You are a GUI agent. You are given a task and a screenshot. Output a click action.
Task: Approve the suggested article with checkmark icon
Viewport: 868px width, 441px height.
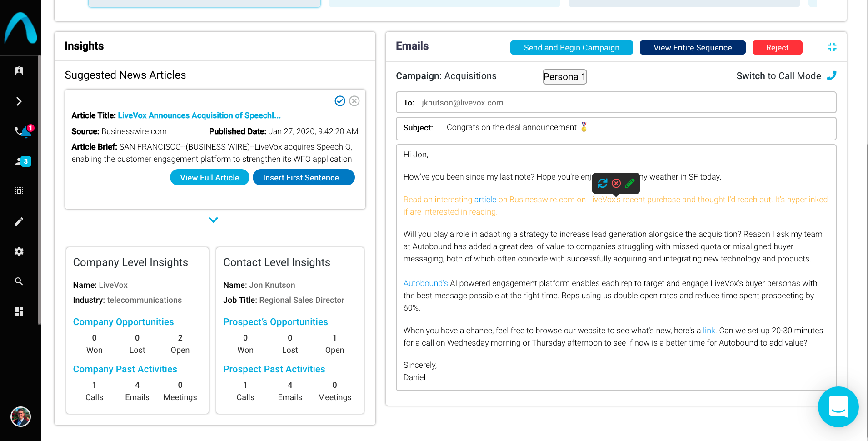(340, 101)
